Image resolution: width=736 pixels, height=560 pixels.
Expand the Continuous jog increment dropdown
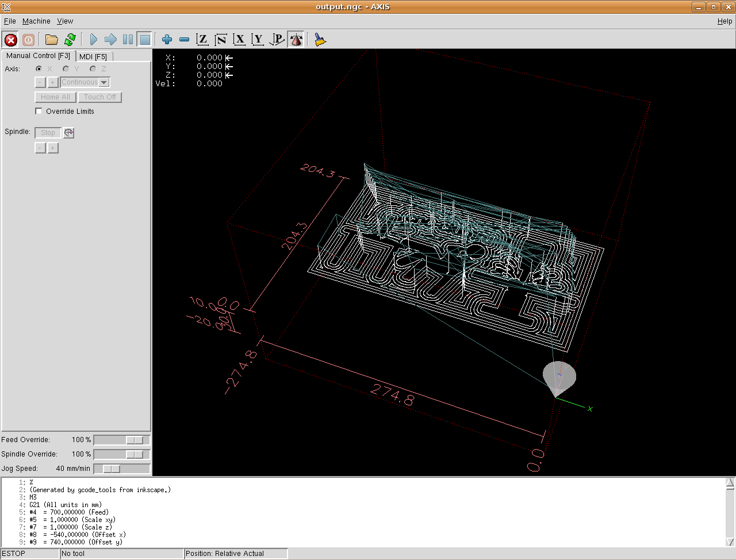pyautogui.click(x=104, y=83)
